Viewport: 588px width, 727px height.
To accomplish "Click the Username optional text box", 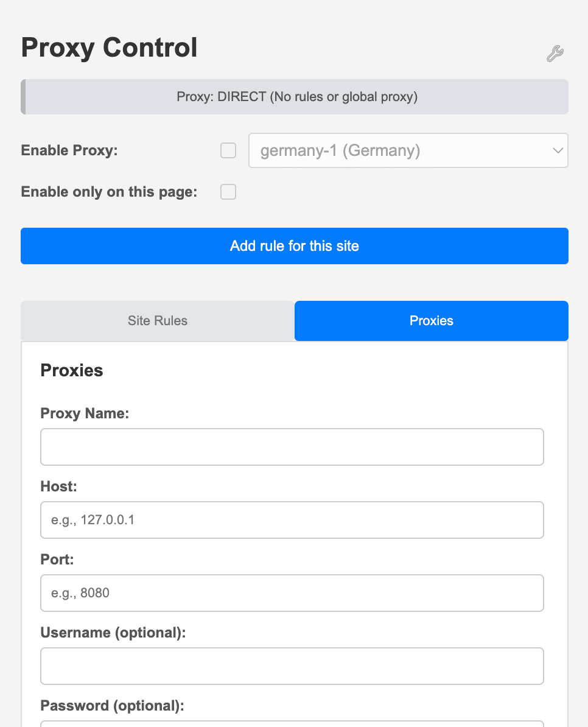I will 292,666.
